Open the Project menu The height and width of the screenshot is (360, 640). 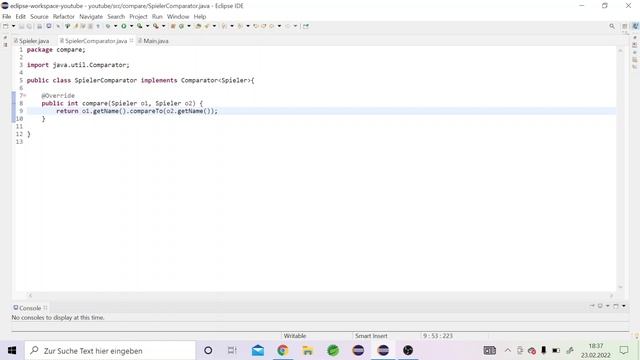[x=138, y=17]
